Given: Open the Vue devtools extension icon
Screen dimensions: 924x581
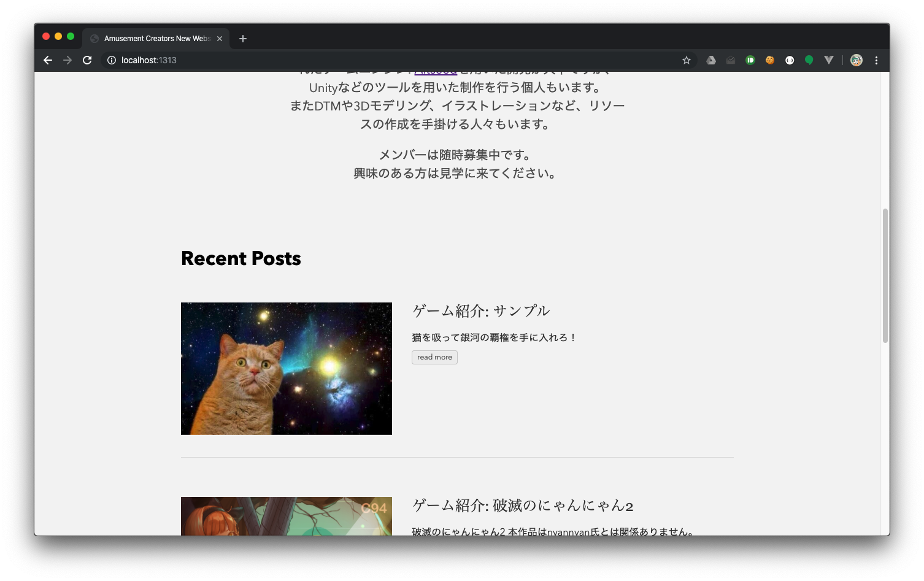Looking at the screenshot, I should pyautogui.click(x=829, y=60).
